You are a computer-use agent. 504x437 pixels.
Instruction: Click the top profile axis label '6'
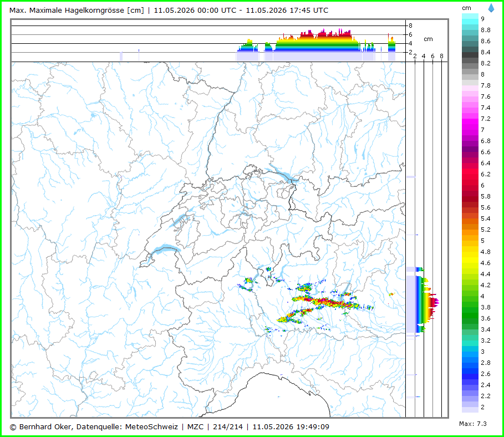click(410, 34)
